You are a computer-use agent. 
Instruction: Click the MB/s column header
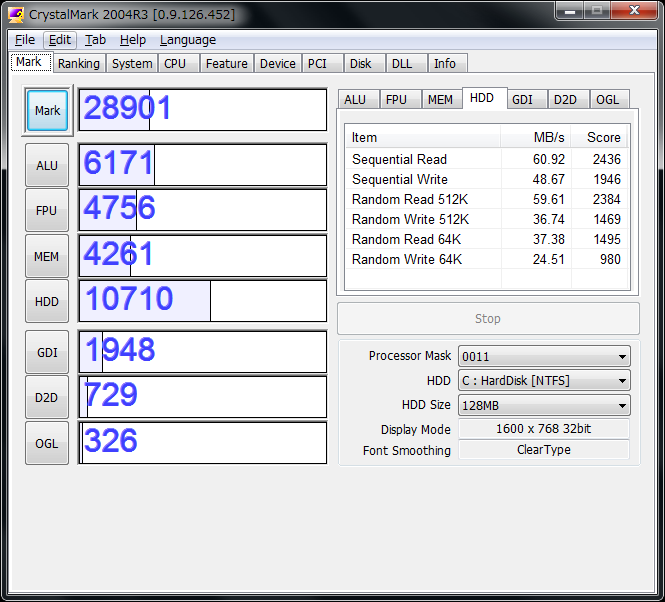click(536, 137)
